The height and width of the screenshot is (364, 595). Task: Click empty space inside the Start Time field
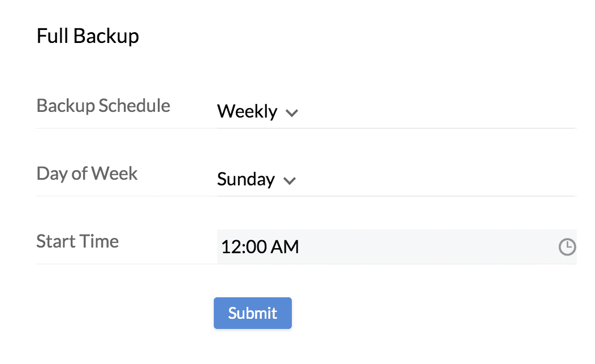point(430,247)
